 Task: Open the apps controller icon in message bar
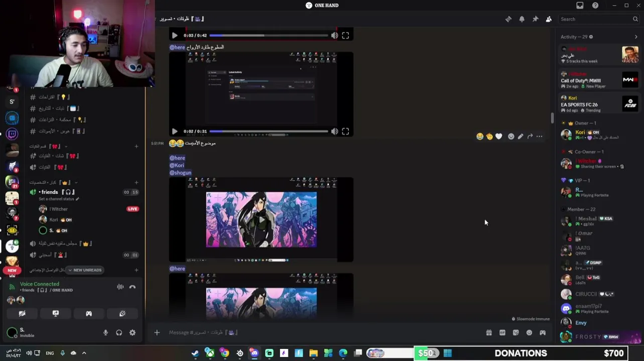pos(543,332)
